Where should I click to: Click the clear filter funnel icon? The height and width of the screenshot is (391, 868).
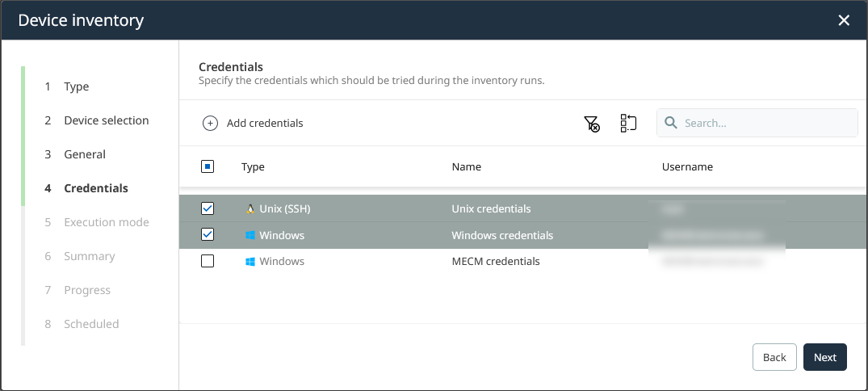592,123
